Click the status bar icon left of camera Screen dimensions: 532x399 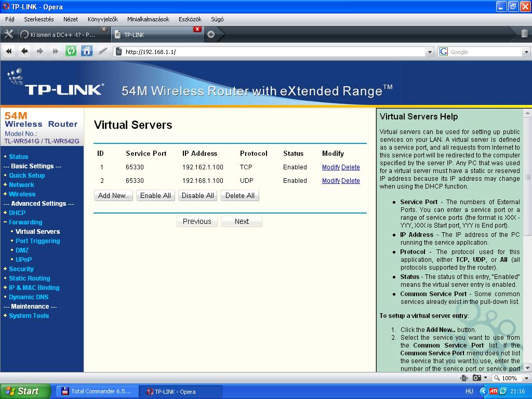pos(464,378)
